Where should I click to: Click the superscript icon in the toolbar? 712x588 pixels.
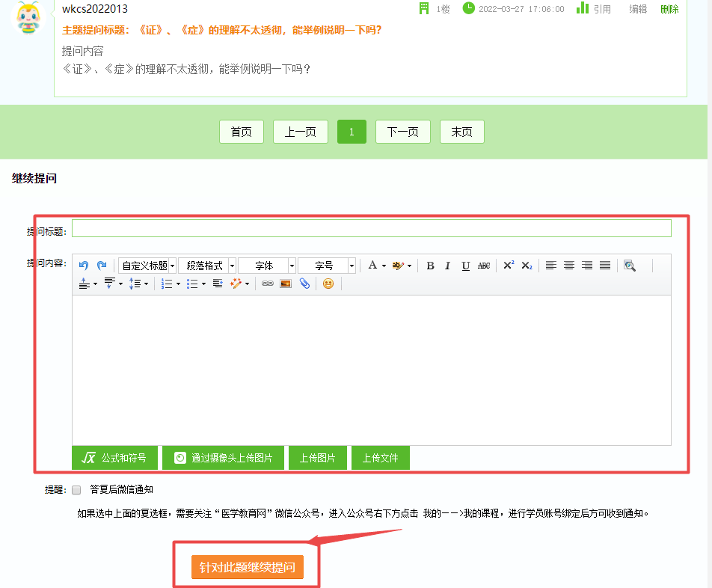[x=509, y=265]
